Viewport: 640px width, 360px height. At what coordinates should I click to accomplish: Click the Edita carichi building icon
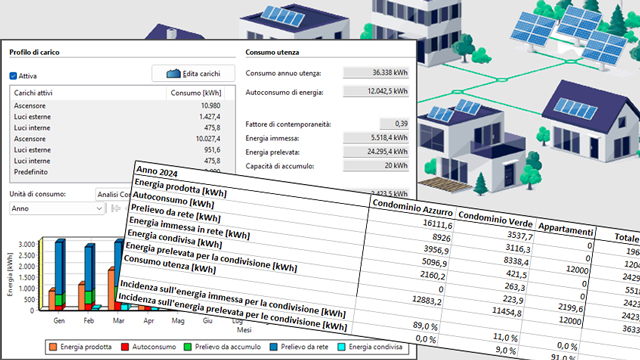point(173,73)
